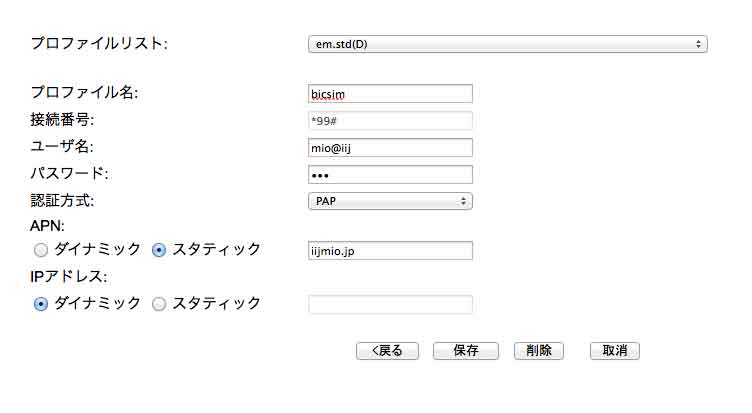The height and width of the screenshot is (413, 752).
Task: Select ダイナミック radio under APN
Action: (41, 250)
